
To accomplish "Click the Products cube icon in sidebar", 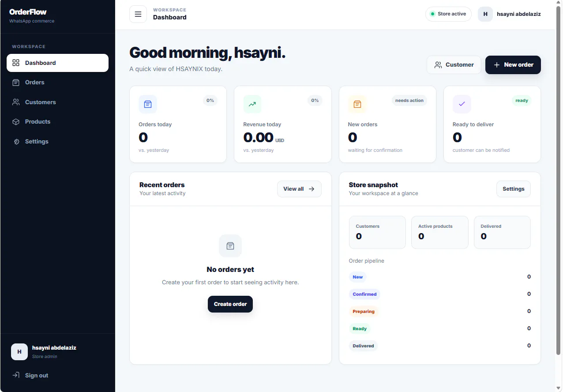I will [x=16, y=122].
